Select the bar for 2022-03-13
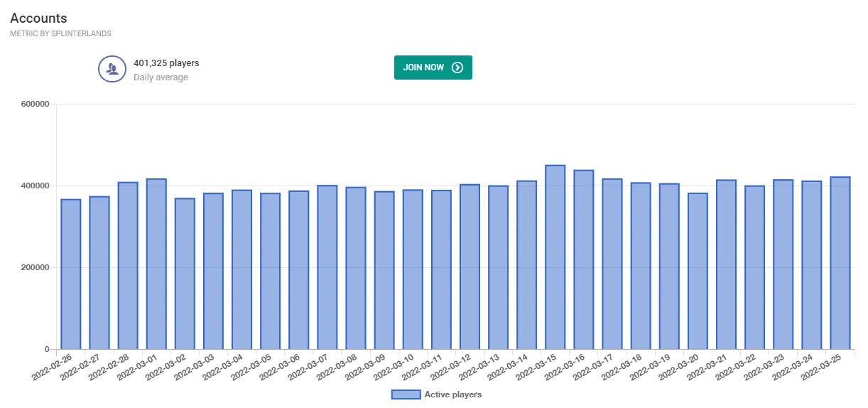Screen dimensions: 868x408 pyautogui.click(x=498, y=268)
